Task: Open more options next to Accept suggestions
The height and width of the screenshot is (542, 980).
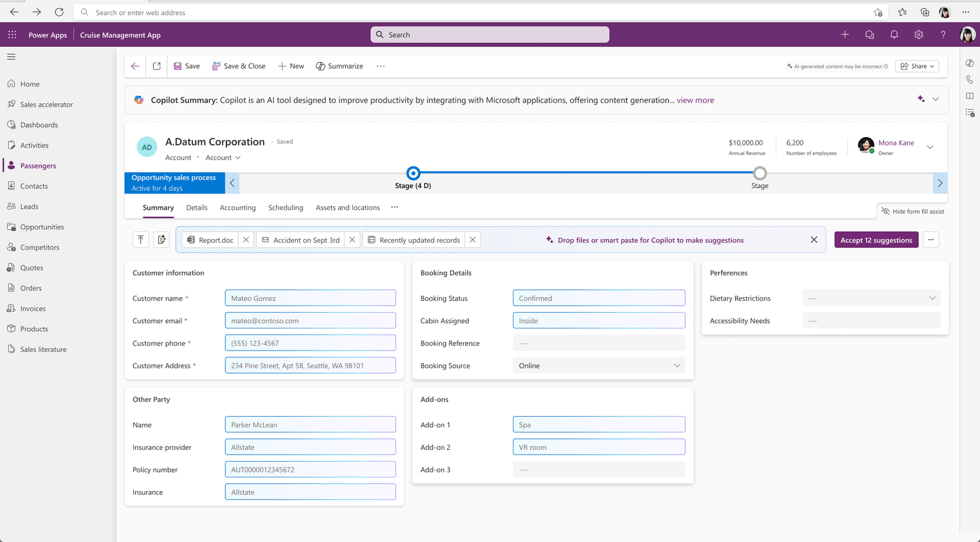Action: 931,240
